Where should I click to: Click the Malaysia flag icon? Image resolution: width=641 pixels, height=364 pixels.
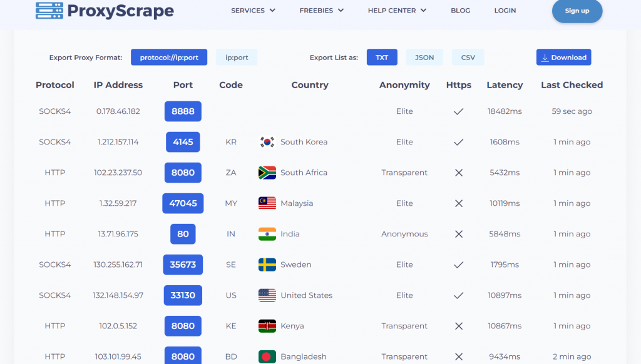[x=267, y=203]
